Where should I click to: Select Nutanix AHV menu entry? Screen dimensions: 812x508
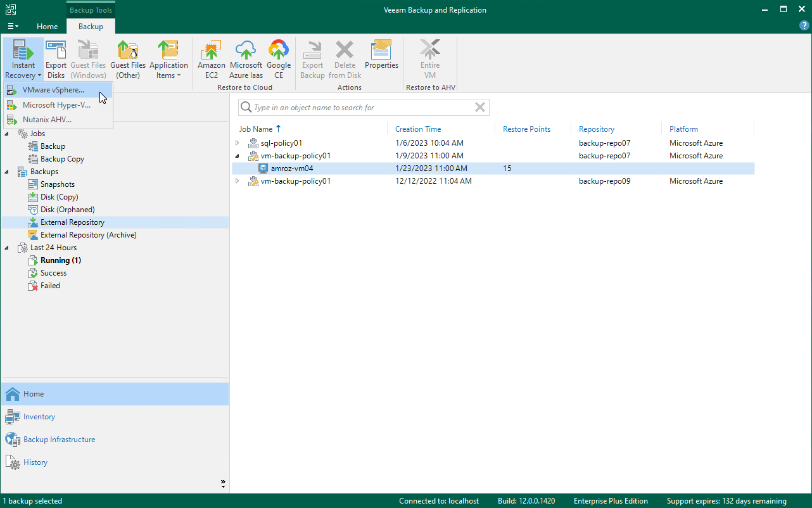pos(47,120)
